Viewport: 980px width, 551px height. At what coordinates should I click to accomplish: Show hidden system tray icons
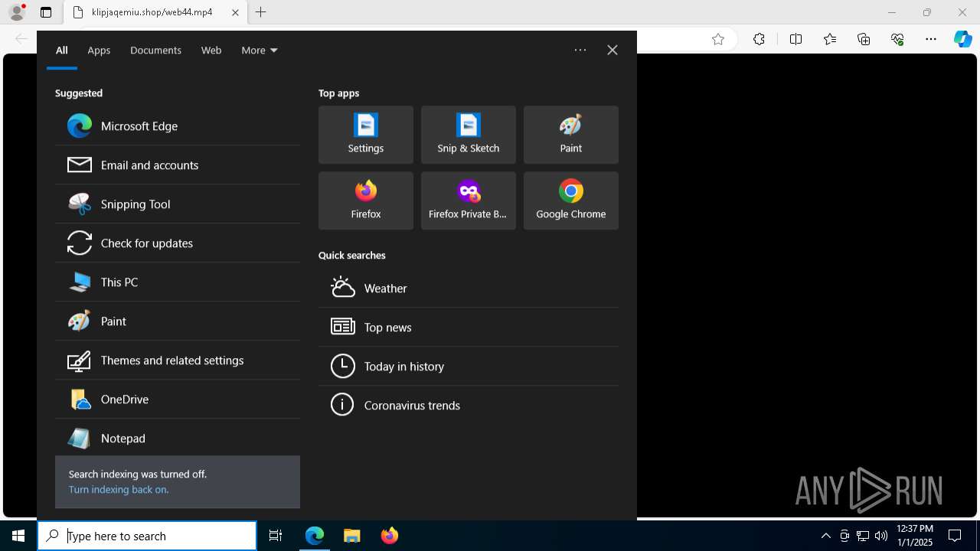[x=825, y=536]
